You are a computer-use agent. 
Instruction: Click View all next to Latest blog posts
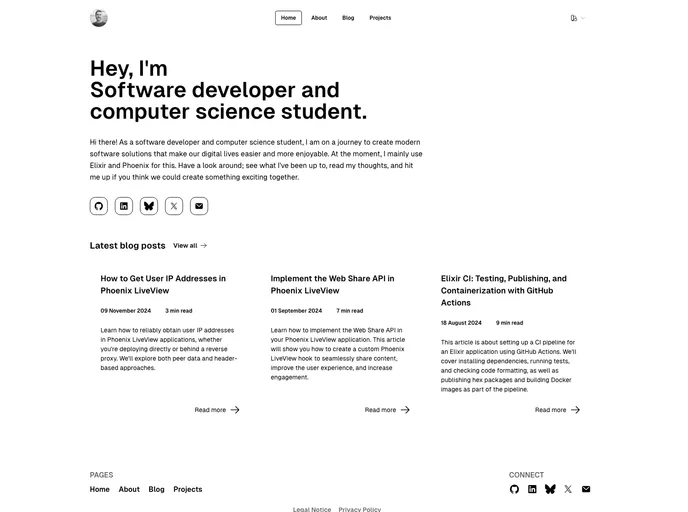[x=190, y=245]
